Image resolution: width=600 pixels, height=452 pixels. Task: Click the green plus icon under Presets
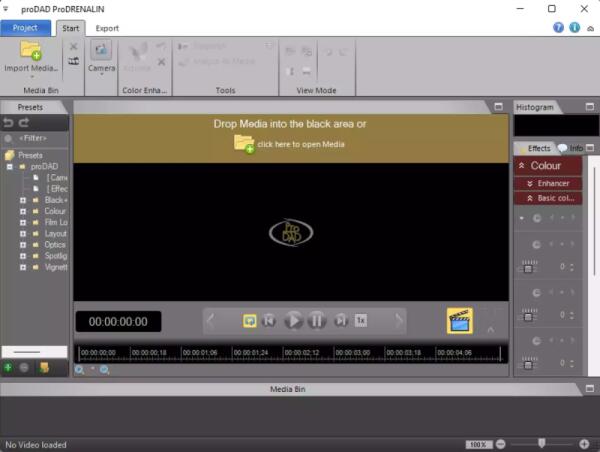pos(8,368)
